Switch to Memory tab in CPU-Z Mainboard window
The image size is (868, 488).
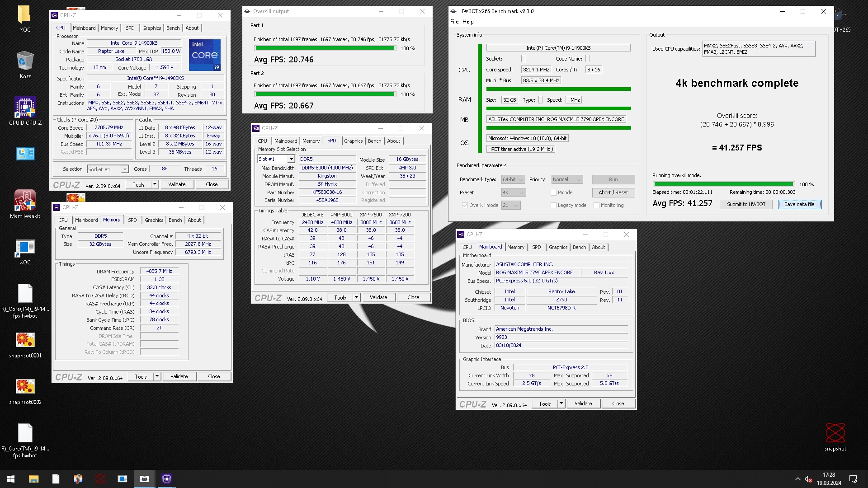(x=516, y=247)
